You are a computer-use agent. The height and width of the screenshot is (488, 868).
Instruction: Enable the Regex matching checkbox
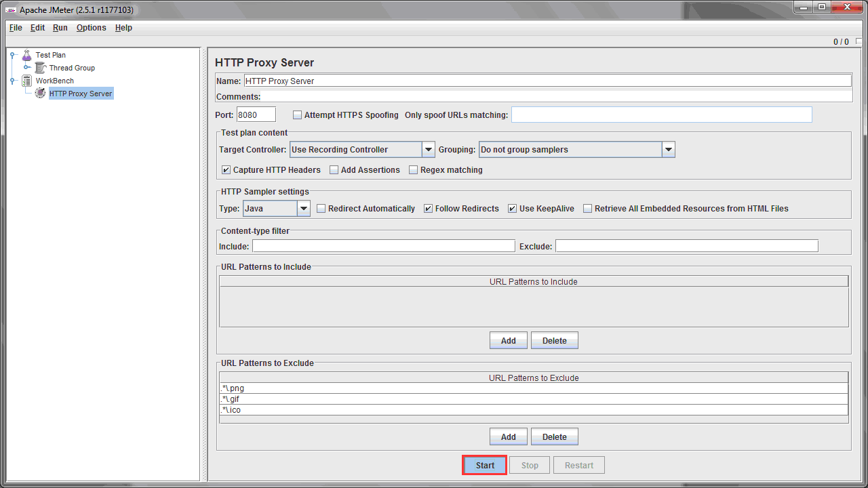(x=413, y=170)
